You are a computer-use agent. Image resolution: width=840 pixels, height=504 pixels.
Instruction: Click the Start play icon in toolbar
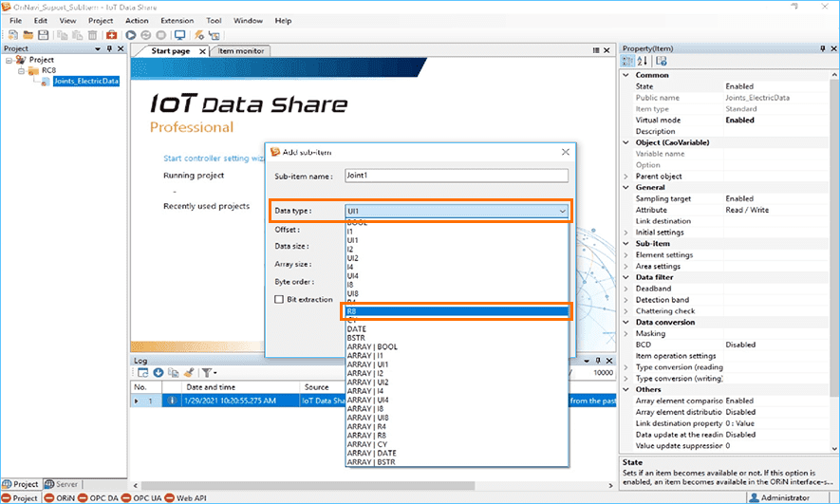(131, 35)
